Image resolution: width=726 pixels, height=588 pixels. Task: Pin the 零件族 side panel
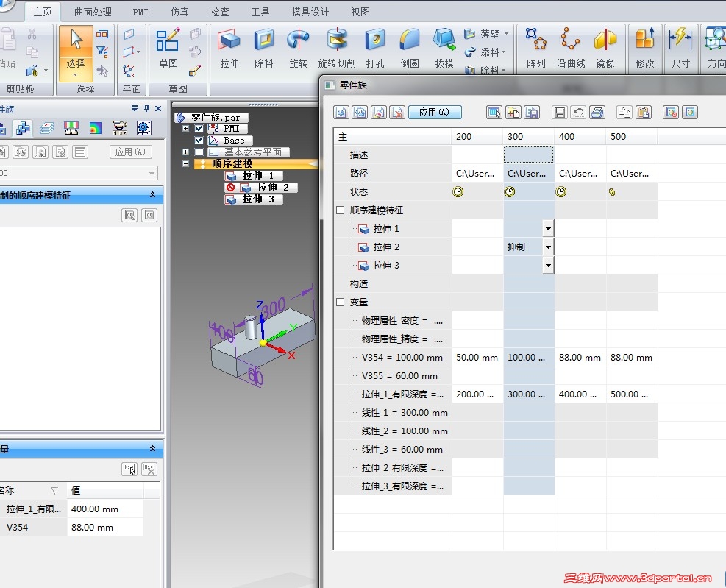point(147,108)
